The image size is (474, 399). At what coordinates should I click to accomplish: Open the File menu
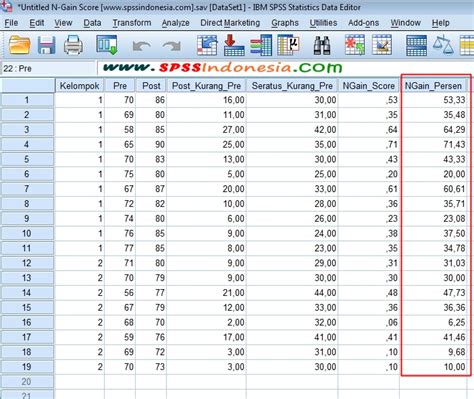(11, 23)
